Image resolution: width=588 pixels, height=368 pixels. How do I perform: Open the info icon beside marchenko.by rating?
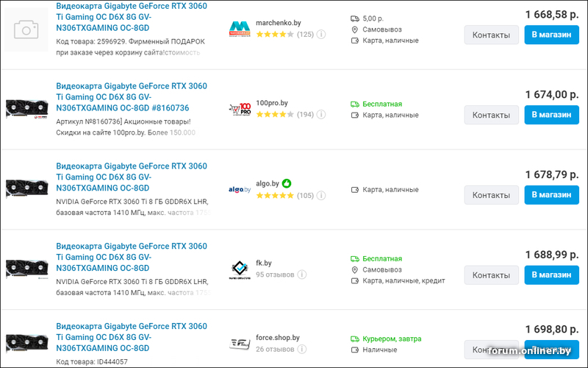321,34
